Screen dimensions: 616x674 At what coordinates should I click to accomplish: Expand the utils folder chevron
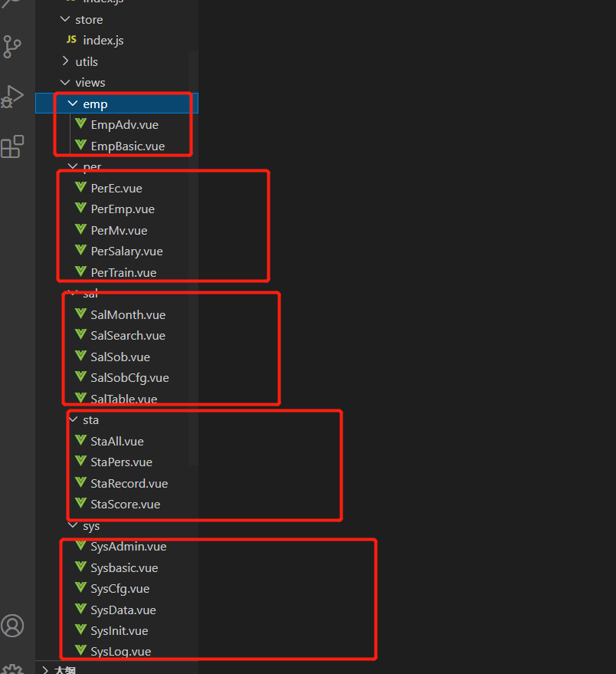[65, 61]
